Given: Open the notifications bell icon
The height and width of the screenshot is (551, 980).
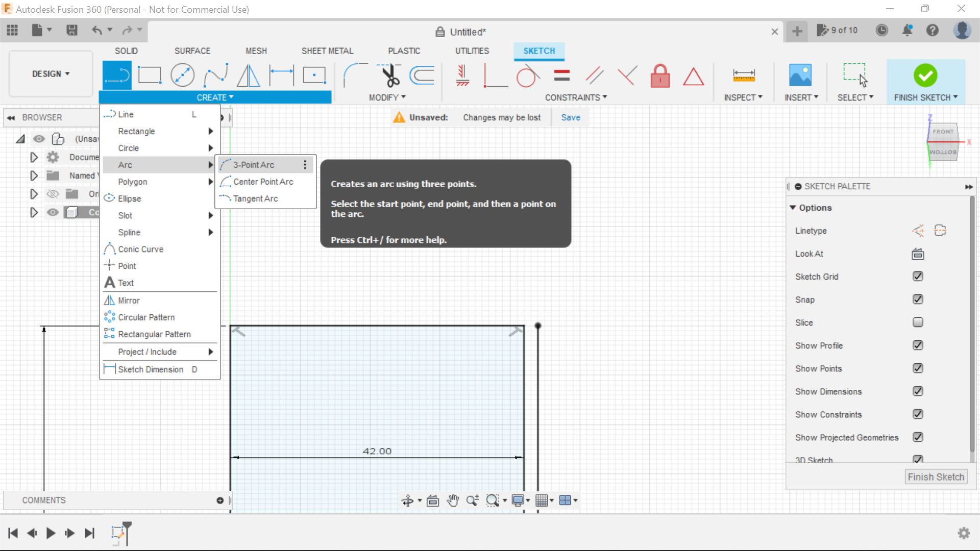Looking at the screenshot, I should (x=908, y=31).
